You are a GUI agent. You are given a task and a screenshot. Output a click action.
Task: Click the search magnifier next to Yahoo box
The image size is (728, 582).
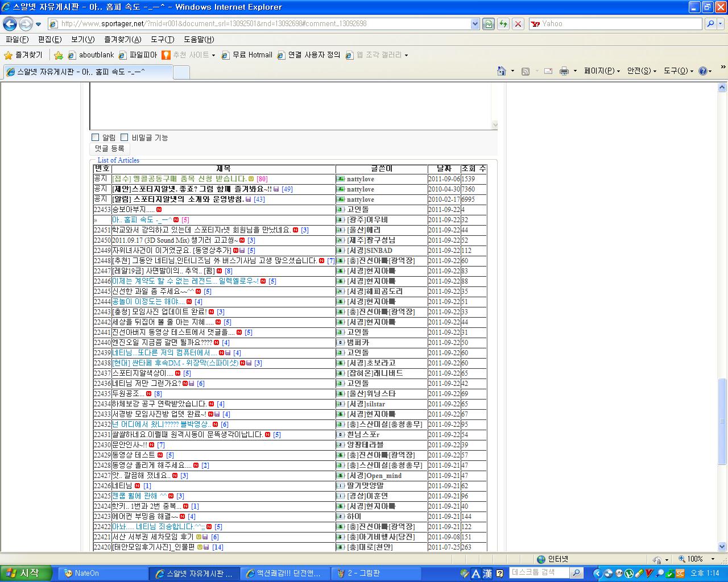pos(710,24)
